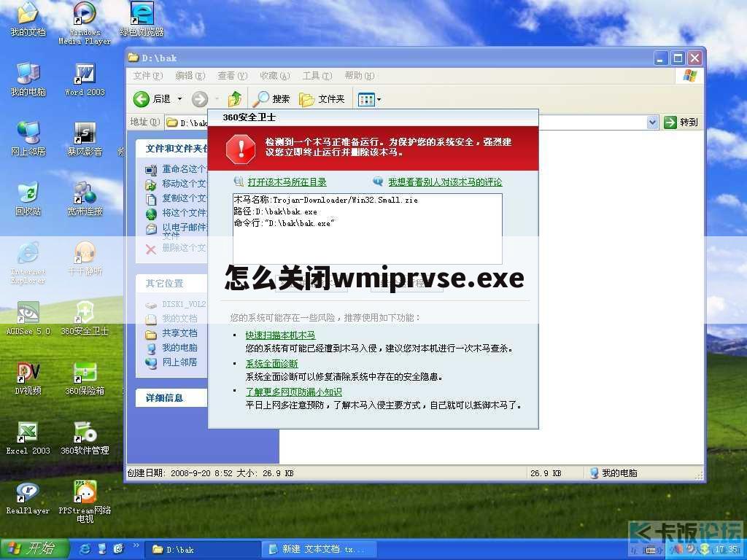Click the 搜索 search toolbar button

pyautogui.click(x=271, y=99)
